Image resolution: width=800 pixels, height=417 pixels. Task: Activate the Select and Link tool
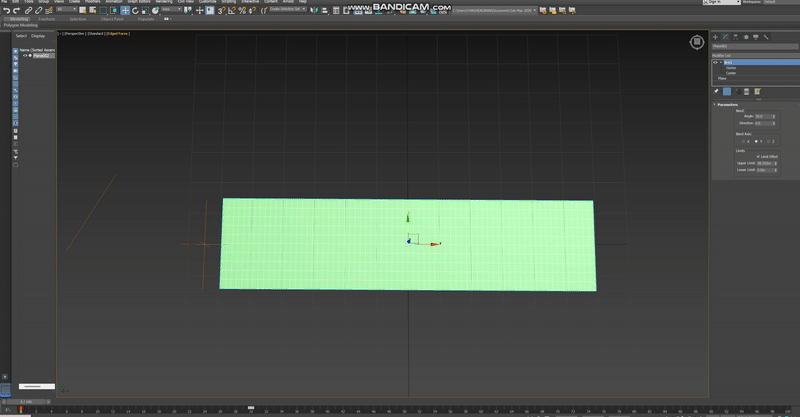pyautogui.click(x=29, y=10)
